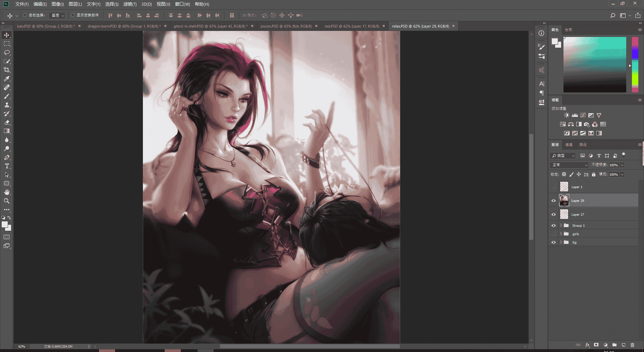Select the Brush tool
This screenshot has width=644, height=352.
7,96
